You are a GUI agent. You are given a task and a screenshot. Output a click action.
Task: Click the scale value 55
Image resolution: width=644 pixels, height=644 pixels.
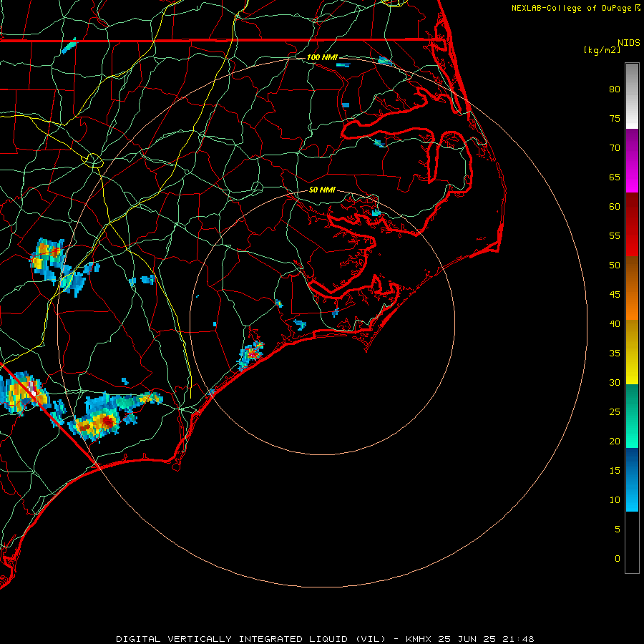615,235
